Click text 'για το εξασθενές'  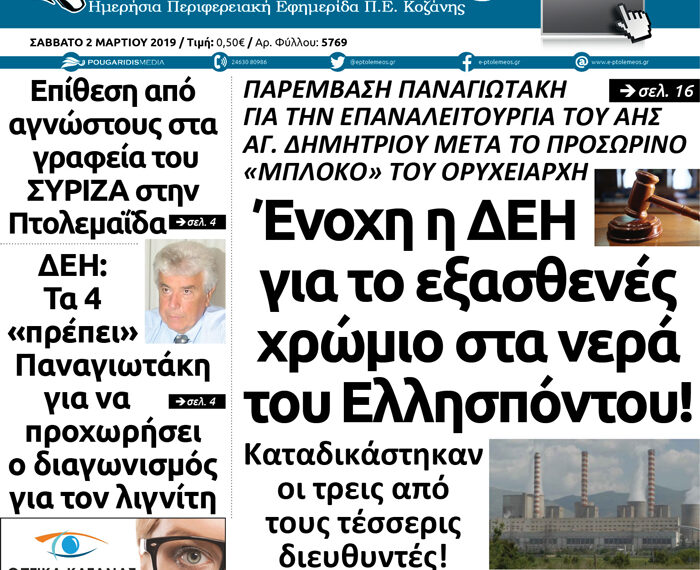(470, 283)
